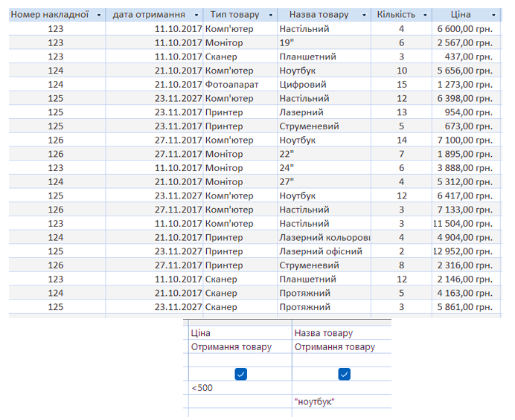Click Отримання товару table cell under Ціна
The width and height of the screenshot is (515, 420).
240,346
